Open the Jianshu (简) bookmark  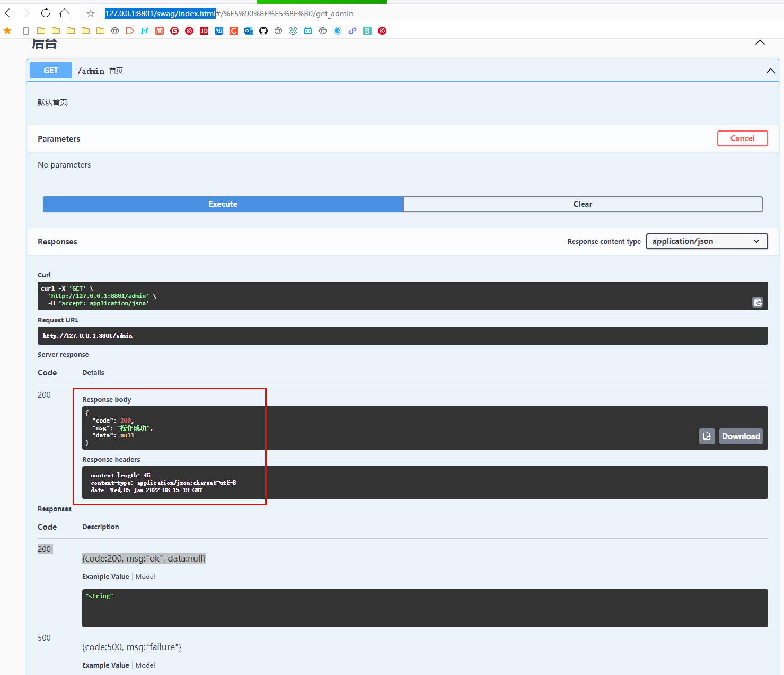click(x=160, y=31)
